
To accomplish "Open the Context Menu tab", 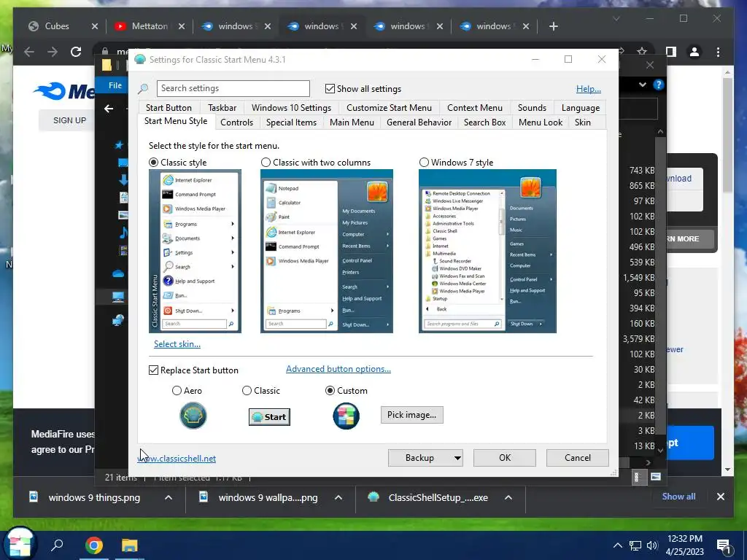I will click(474, 108).
